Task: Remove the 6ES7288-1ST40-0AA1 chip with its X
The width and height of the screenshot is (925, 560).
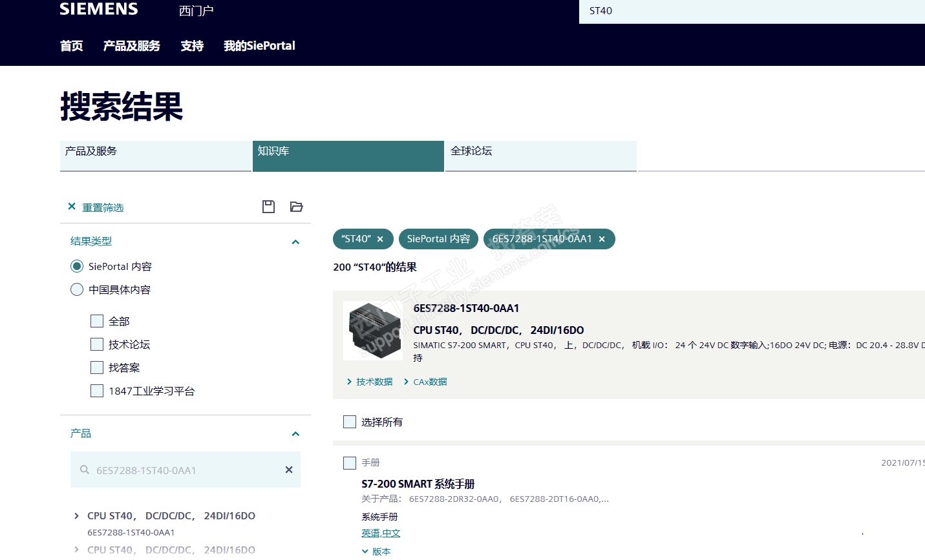Action: [x=602, y=240]
